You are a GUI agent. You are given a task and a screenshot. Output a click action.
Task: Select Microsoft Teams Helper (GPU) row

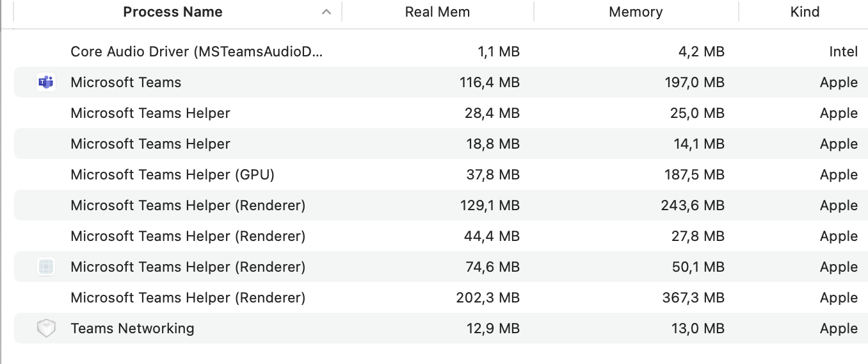pyautogui.click(x=172, y=175)
